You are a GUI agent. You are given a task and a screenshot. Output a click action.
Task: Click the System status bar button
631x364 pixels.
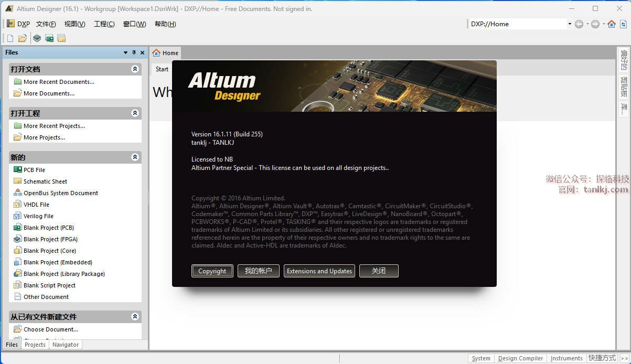coord(481,358)
